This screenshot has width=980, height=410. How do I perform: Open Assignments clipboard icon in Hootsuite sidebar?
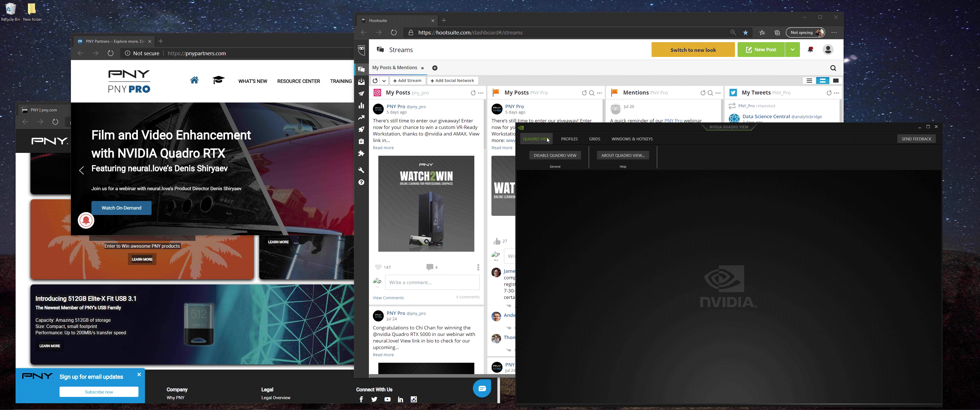coord(362,142)
